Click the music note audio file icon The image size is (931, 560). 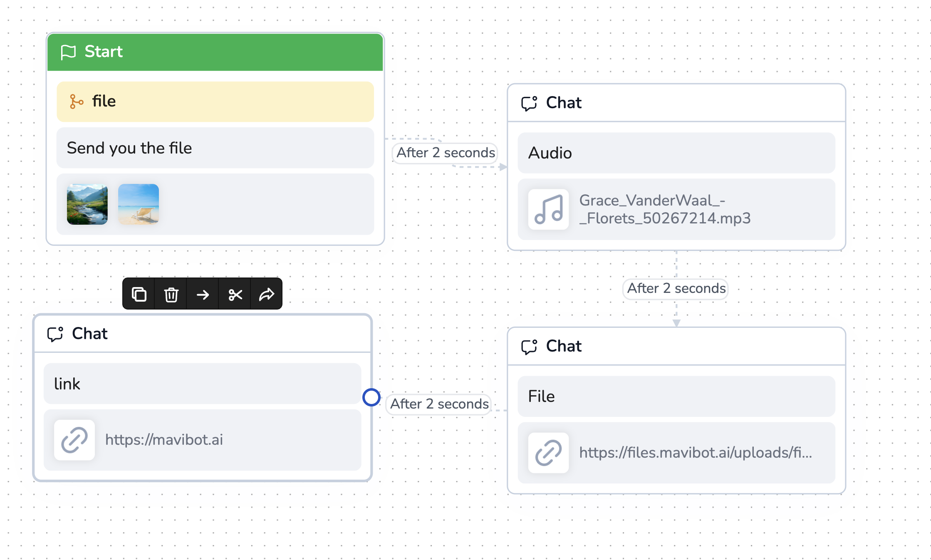[548, 209]
